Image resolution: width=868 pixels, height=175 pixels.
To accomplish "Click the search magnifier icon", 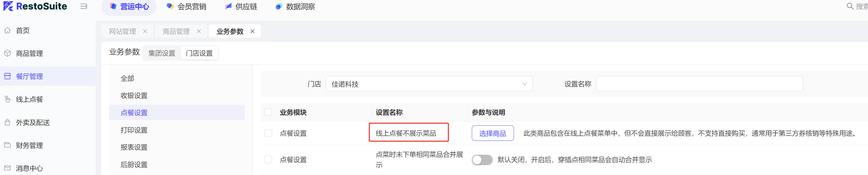I will click(x=850, y=6).
